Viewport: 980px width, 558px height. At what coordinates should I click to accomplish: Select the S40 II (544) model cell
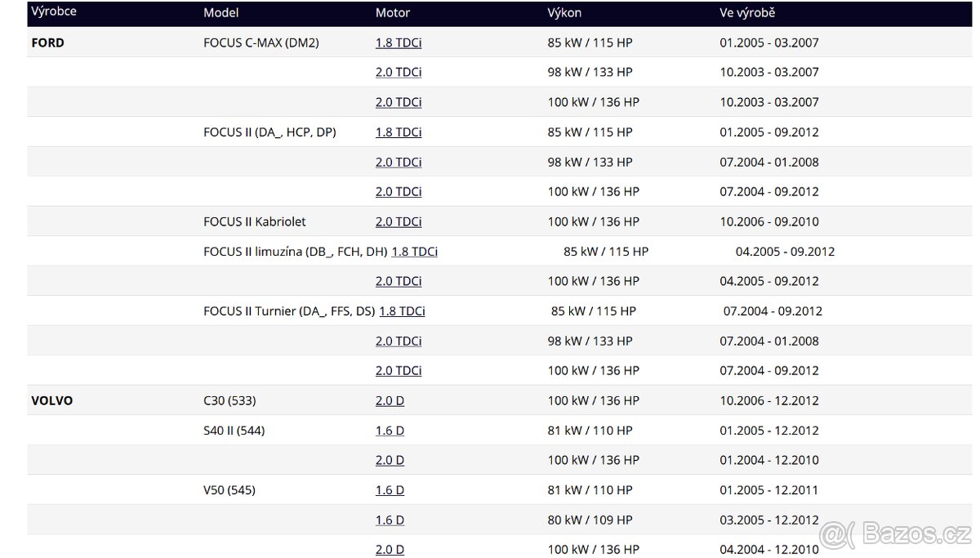coord(234,431)
